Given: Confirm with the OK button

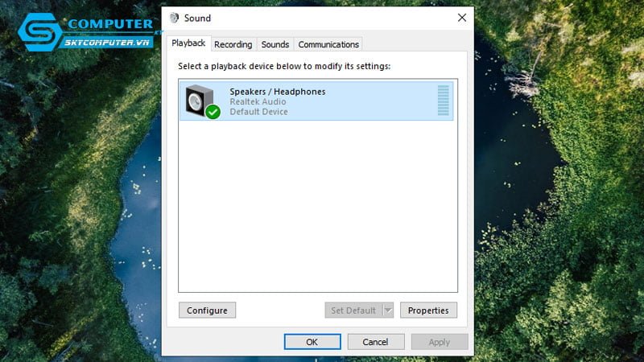Looking at the screenshot, I should coord(312,342).
